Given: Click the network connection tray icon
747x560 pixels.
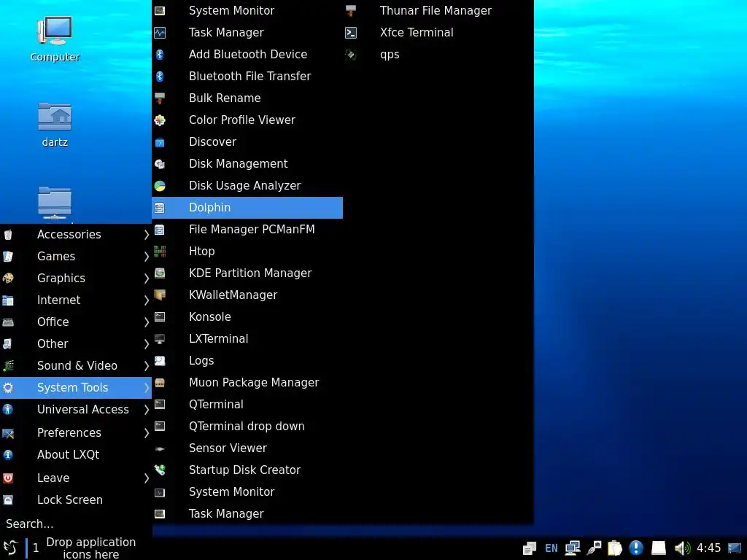Looking at the screenshot, I should click(572, 548).
